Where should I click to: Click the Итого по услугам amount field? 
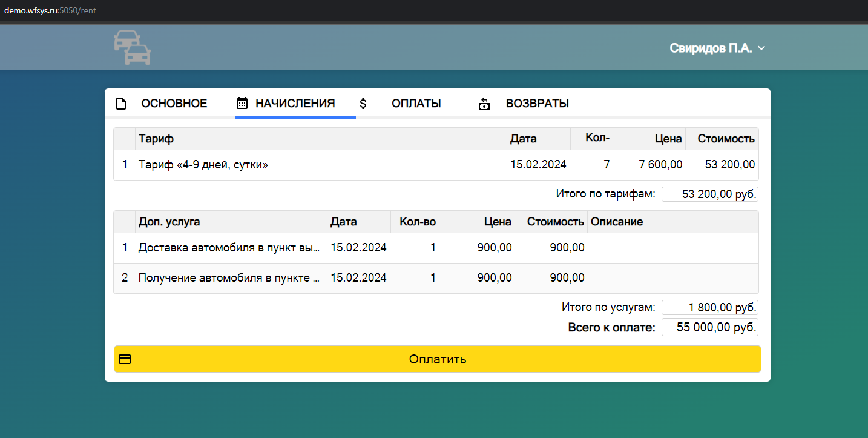click(709, 308)
